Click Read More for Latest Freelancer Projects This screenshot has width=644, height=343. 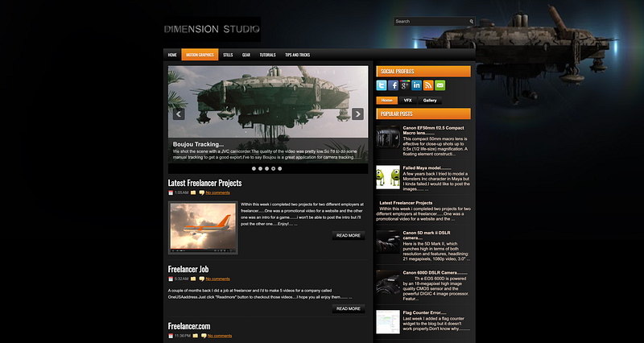(x=349, y=235)
